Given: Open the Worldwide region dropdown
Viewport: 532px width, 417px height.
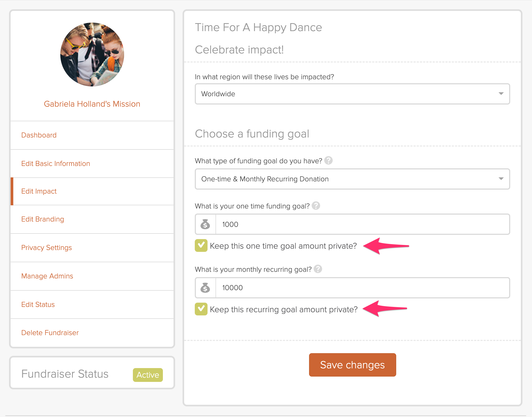Looking at the screenshot, I should click(x=352, y=94).
